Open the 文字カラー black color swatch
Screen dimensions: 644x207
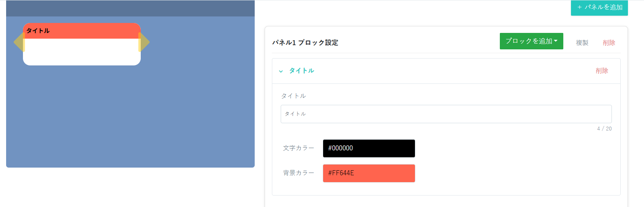(x=369, y=148)
